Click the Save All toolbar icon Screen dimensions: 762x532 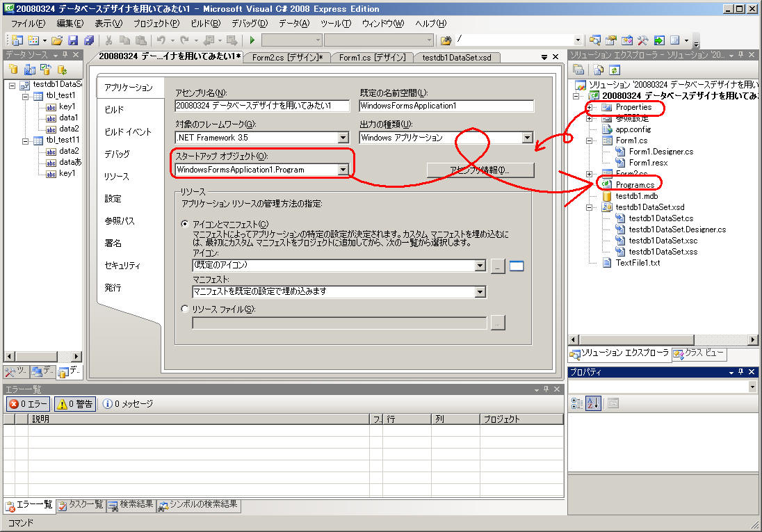(x=90, y=40)
